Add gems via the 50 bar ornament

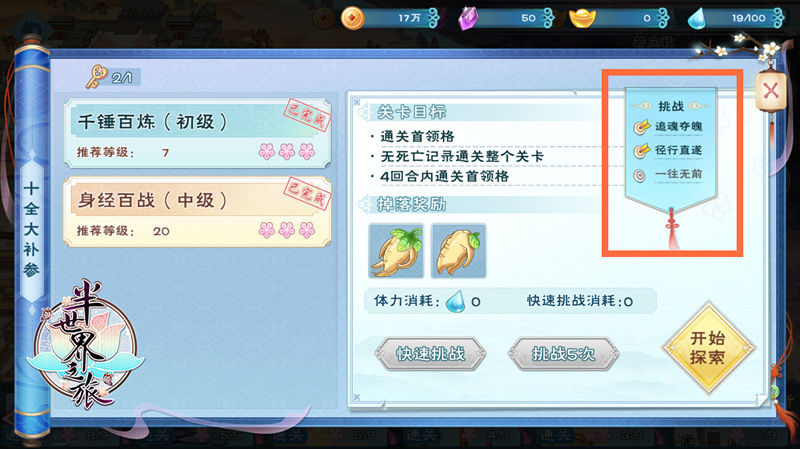[x=548, y=18]
